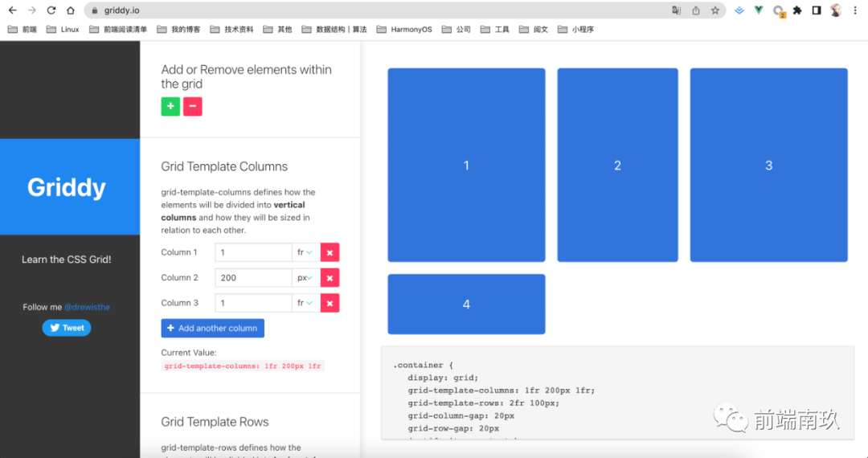Image resolution: width=868 pixels, height=458 pixels.
Task: Click the Griddy logo title
Action: [x=67, y=187]
